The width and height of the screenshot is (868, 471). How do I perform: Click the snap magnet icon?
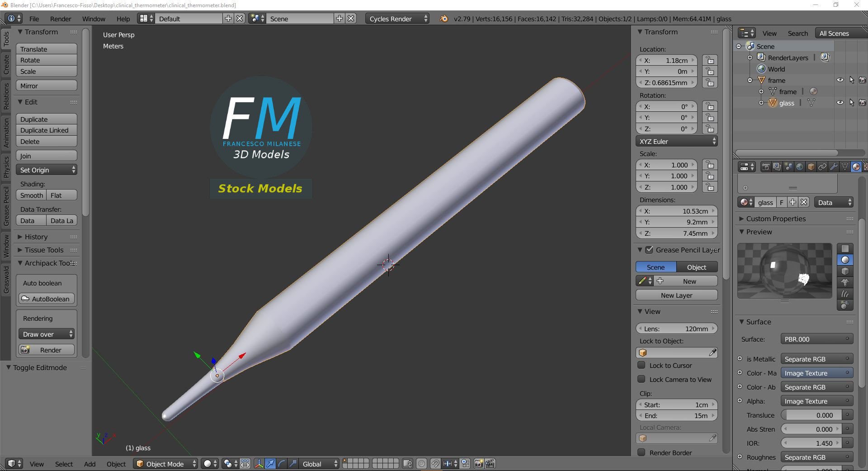pyautogui.click(x=435, y=464)
